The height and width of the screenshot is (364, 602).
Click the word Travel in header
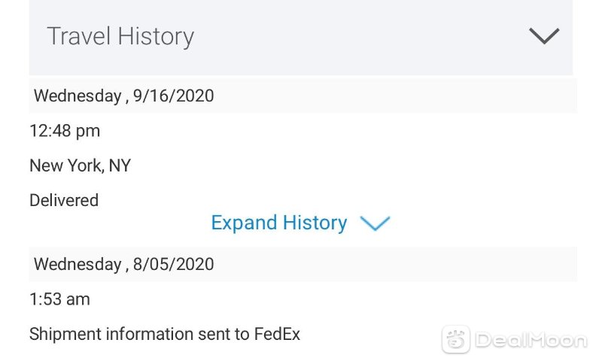coord(79,36)
